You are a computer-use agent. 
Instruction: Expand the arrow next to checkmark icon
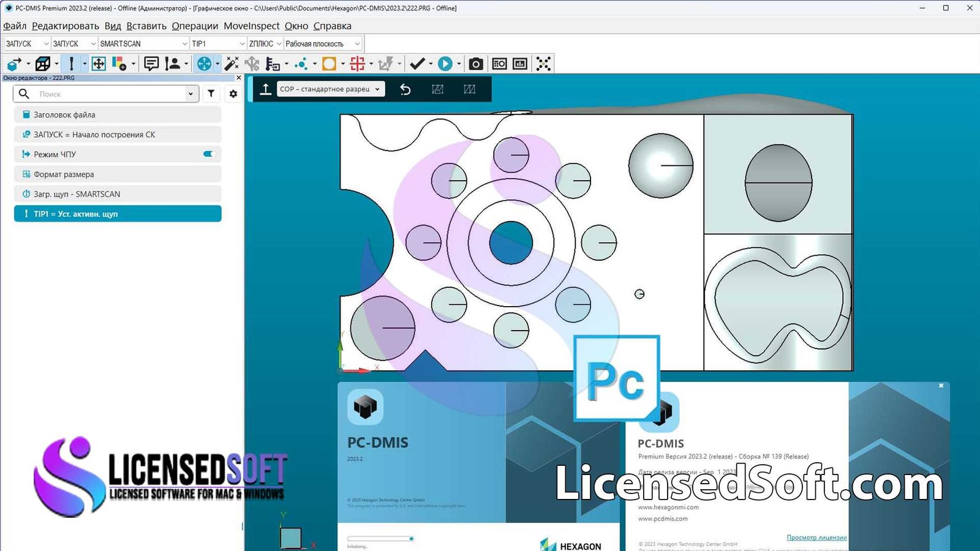(x=431, y=64)
